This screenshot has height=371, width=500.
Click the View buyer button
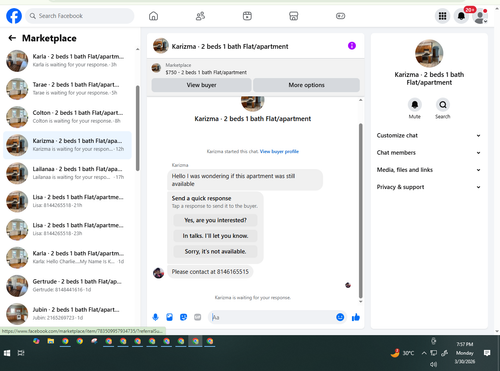pos(201,85)
